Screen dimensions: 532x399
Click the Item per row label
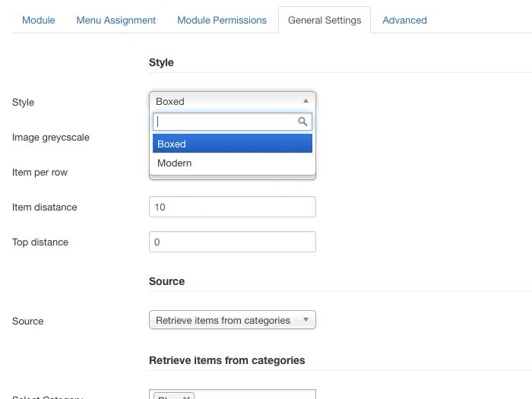tap(40, 173)
